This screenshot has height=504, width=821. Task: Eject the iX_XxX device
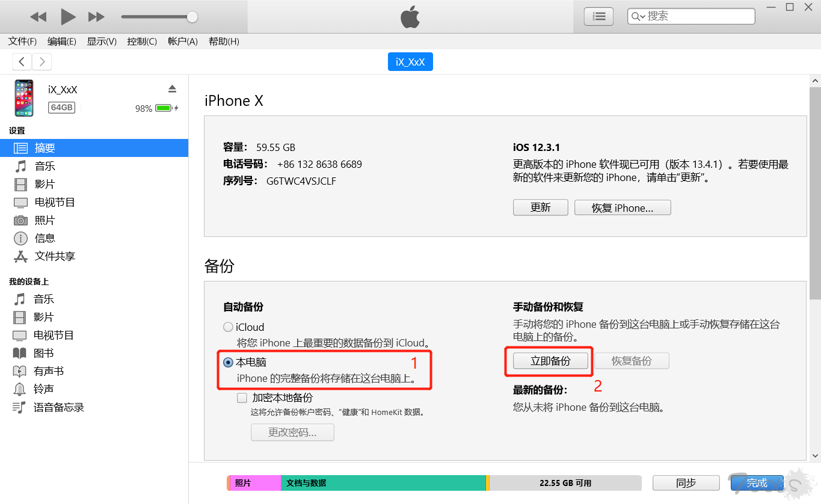(x=172, y=89)
